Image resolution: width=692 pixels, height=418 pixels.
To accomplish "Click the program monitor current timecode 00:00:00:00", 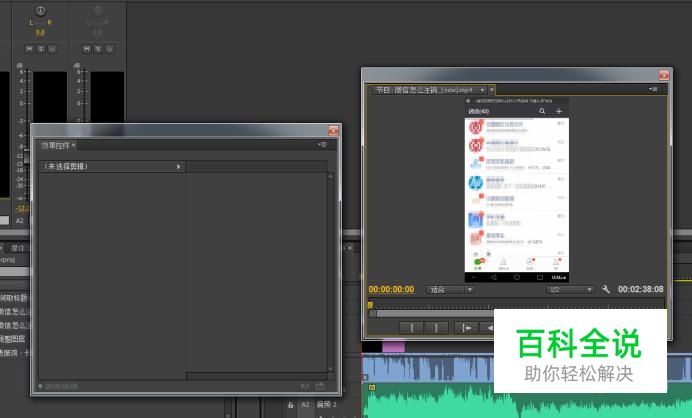I will 391,290.
